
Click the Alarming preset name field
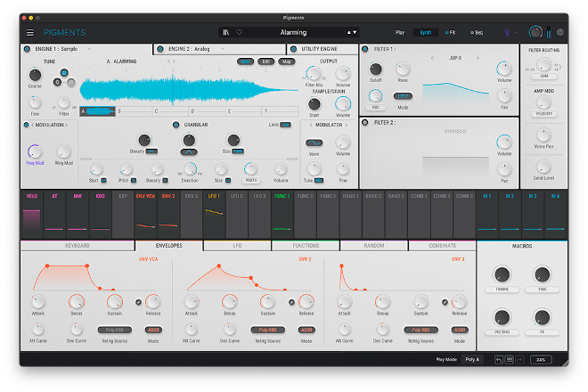pyautogui.click(x=293, y=32)
